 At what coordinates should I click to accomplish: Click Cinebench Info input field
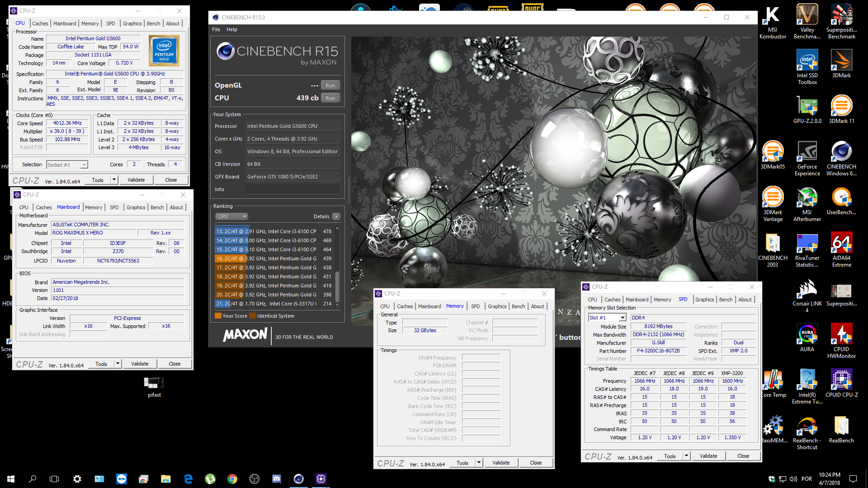coord(292,189)
